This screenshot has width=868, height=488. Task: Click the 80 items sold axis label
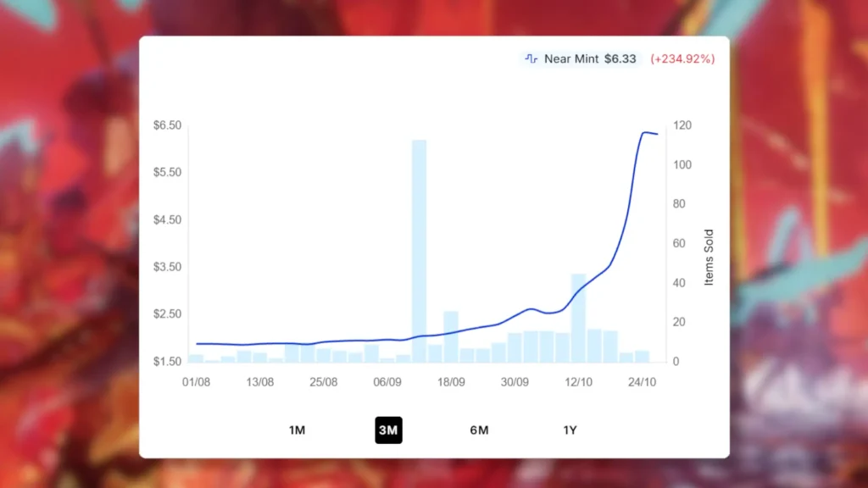click(679, 203)
